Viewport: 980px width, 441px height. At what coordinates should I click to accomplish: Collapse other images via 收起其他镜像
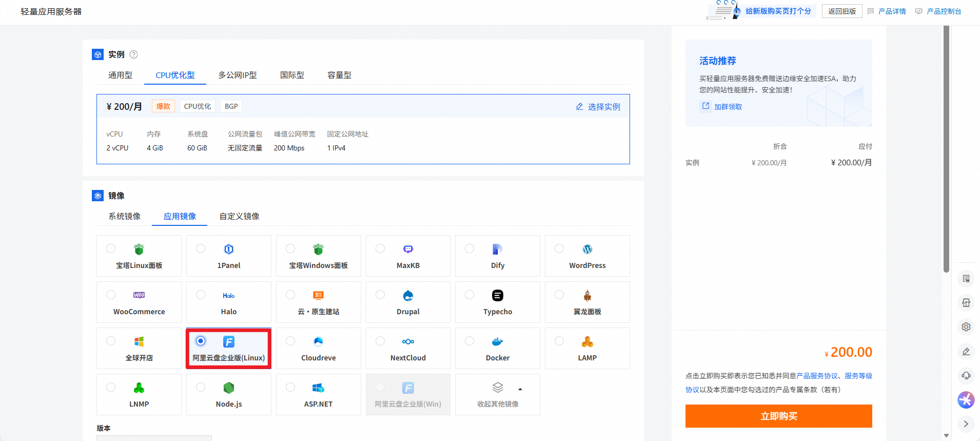pos(498,394)
